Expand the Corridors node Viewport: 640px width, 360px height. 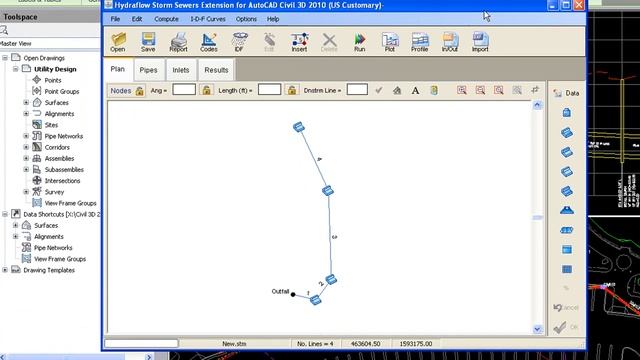click(26, 147)
